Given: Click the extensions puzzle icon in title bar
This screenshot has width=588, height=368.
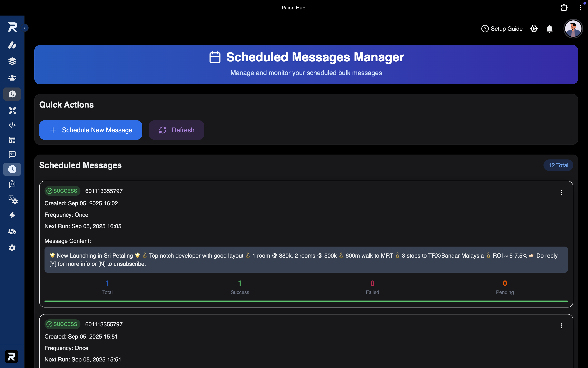Looking at the screenshot, I should [x=564, y=8].
